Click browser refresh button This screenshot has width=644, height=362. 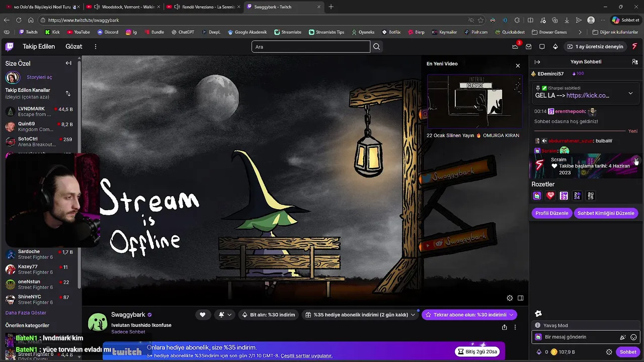point(19,20)
